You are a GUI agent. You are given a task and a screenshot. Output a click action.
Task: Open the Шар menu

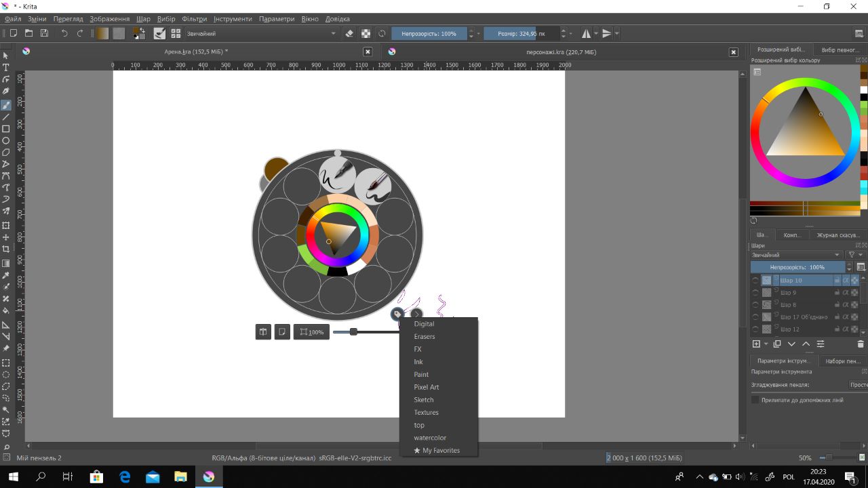tap(143, 19)
